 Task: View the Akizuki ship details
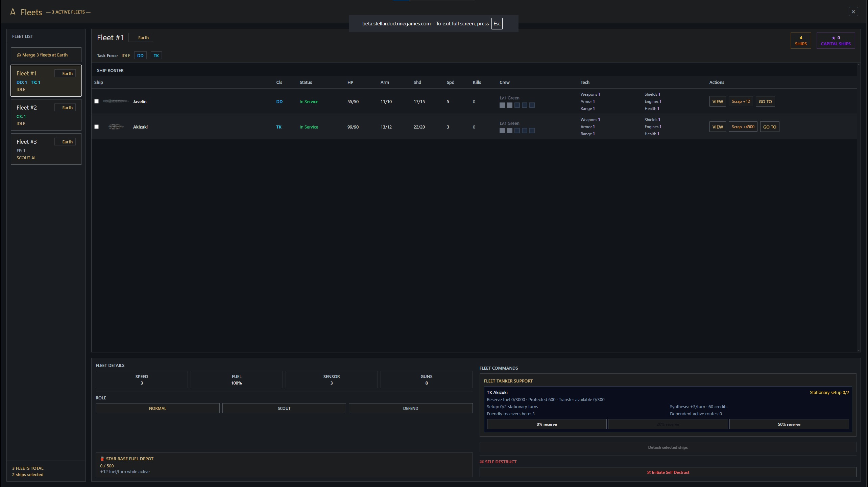pyautogui.click(x=717, y=127)
